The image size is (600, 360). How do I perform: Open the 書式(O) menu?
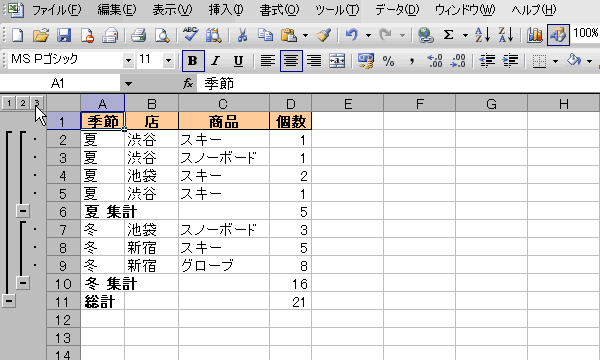click(279, 10)
